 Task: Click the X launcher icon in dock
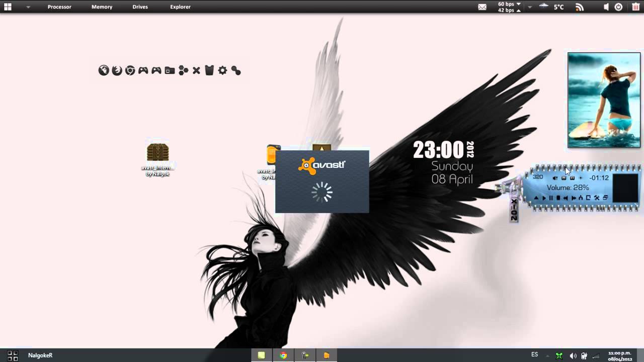coord(196,70)
